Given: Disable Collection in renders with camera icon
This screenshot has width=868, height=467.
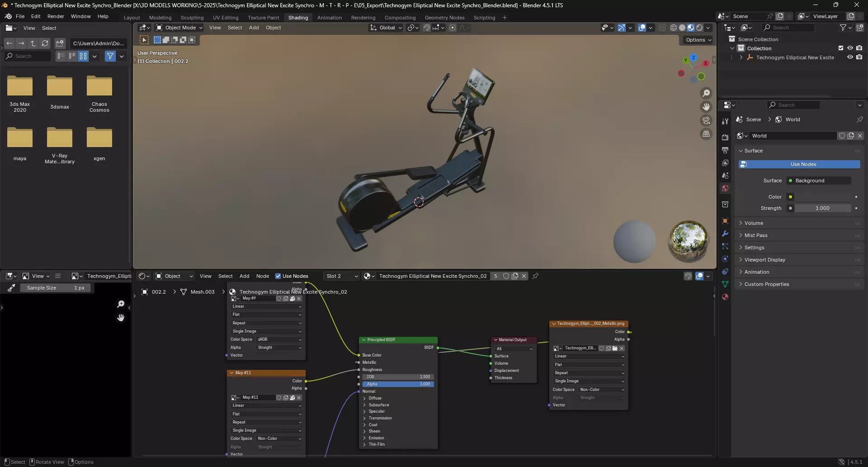Looking at the screenshot, I should tap(859, 48).
